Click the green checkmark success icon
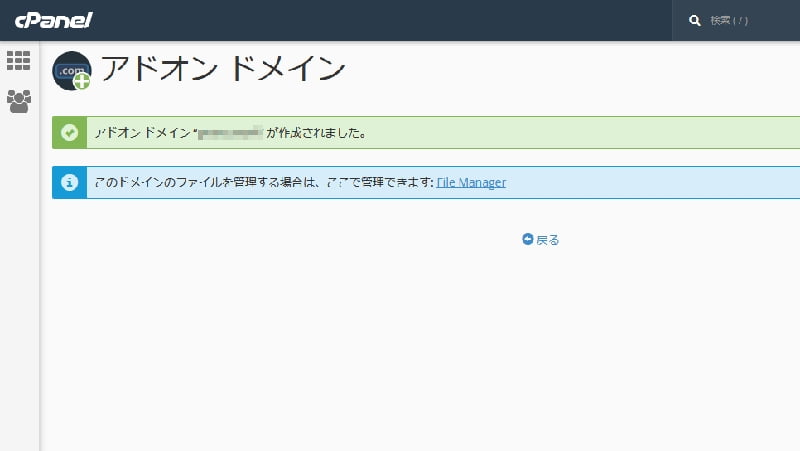 [x=69, y=132]
